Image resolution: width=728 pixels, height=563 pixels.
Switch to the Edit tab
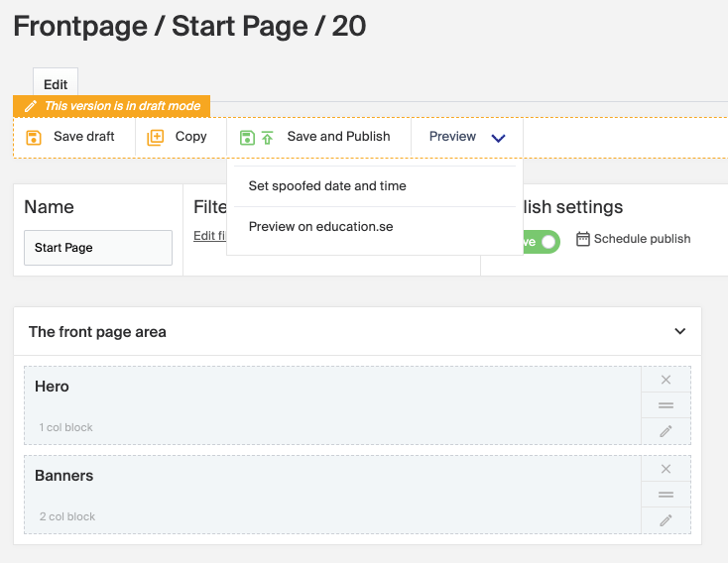pyautogui.click(x=56, y=85)
